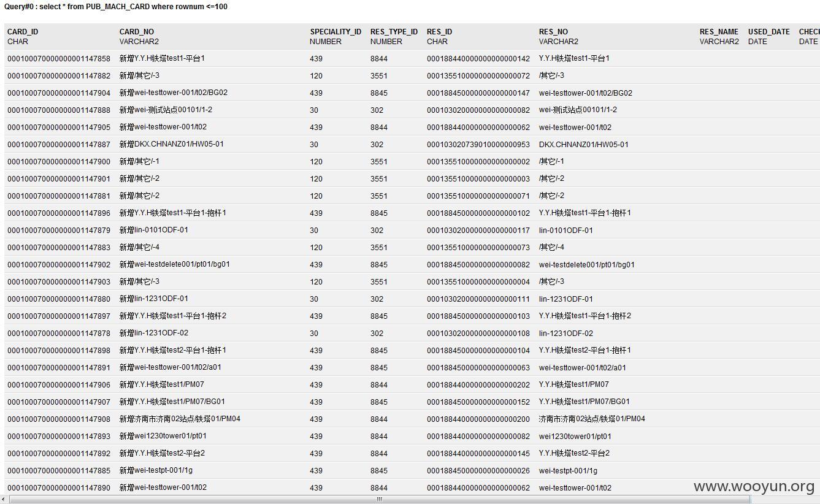The width and height of the screenshot is (820, 504).
Task: Select CARD_ID cell 00010007000000001147900
Action: 59,162
